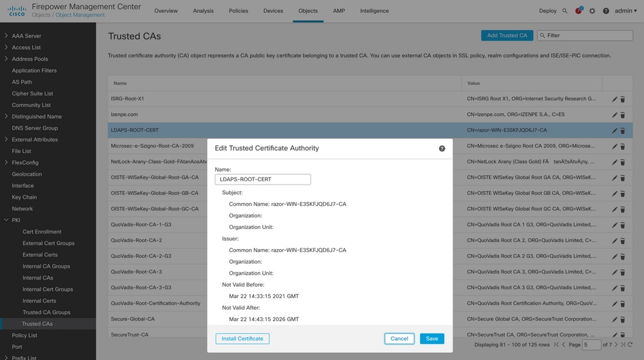Open the Analysis menu
This screenshot has width=644, height=360.
(203, 11)
